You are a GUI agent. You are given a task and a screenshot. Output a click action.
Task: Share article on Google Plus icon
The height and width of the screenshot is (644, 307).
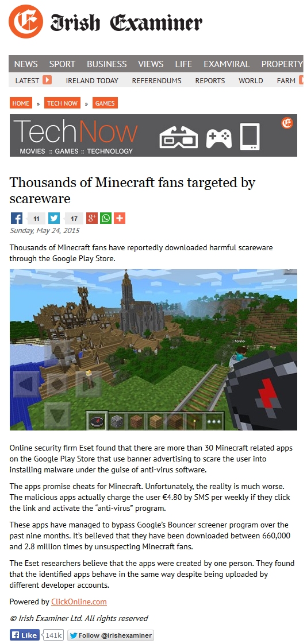[x=92, y=218]
